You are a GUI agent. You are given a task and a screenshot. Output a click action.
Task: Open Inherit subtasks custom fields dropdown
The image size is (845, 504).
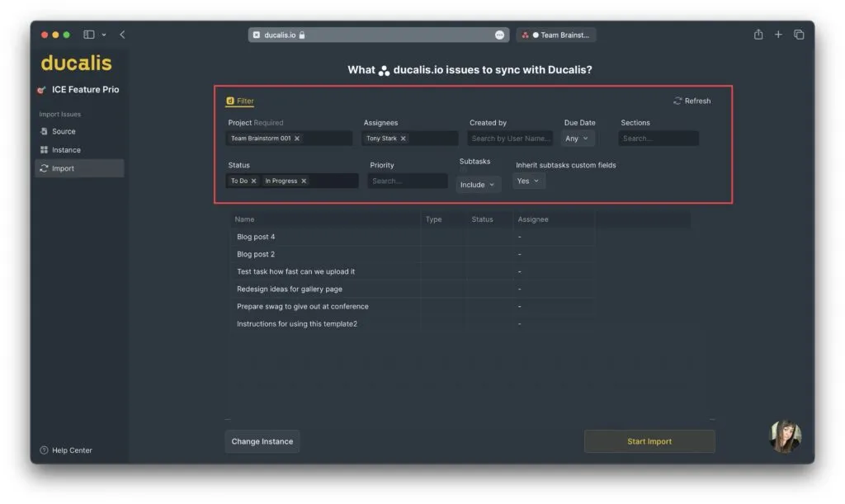[528, 181]
